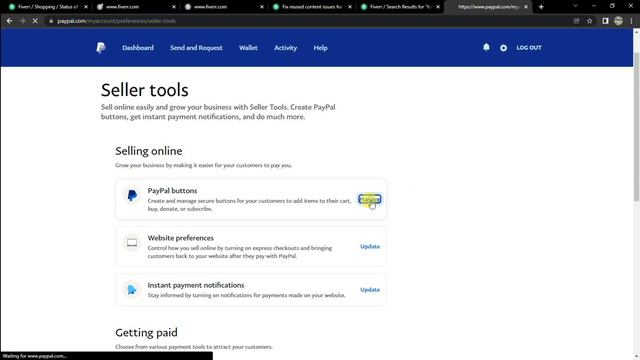Open a new browser tab
The image size is (640, 360).
(541, 7)
